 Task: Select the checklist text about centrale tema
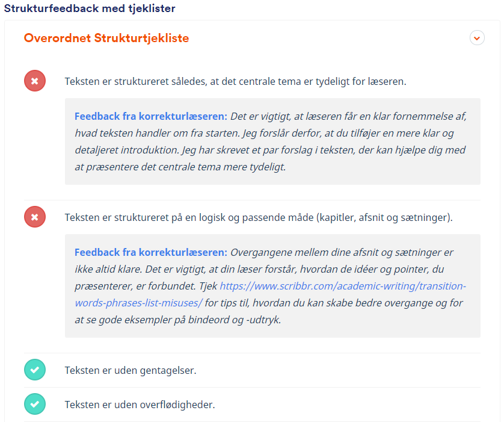click(x=235, y=81)
